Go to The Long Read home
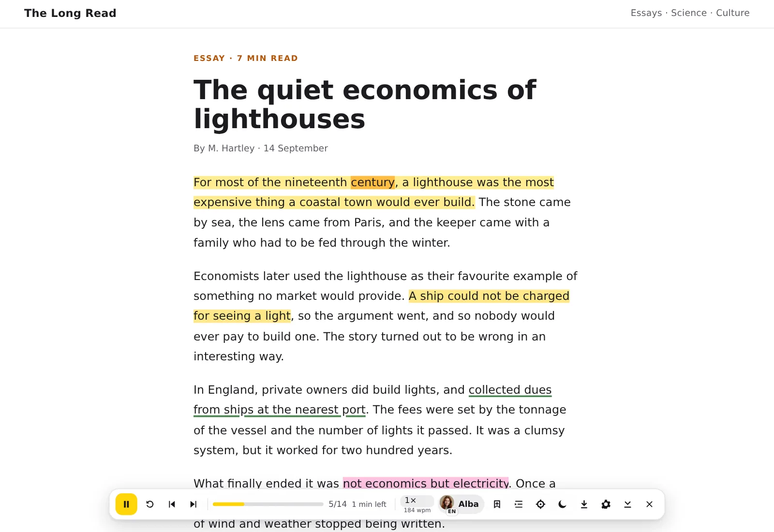 point(70,13)
